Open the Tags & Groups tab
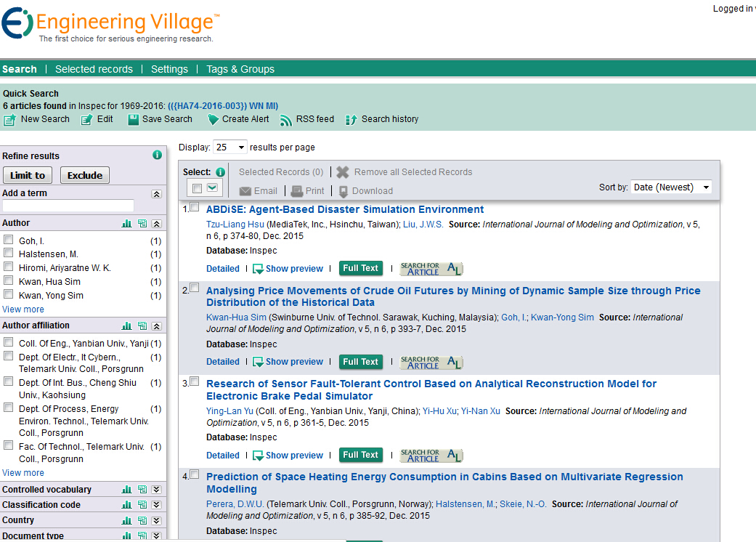 [x=240, y=69]
